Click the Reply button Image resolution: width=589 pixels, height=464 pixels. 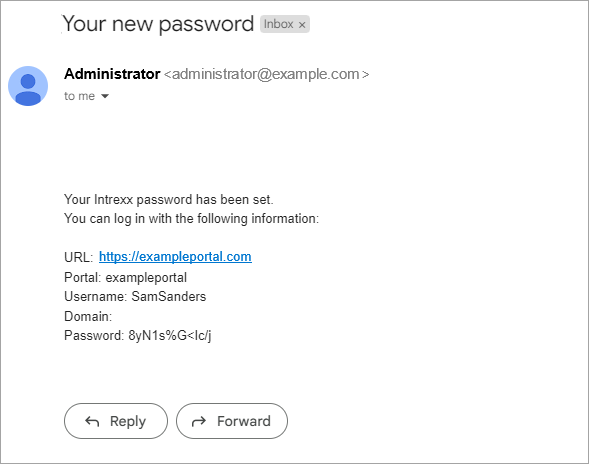[116, 421]
